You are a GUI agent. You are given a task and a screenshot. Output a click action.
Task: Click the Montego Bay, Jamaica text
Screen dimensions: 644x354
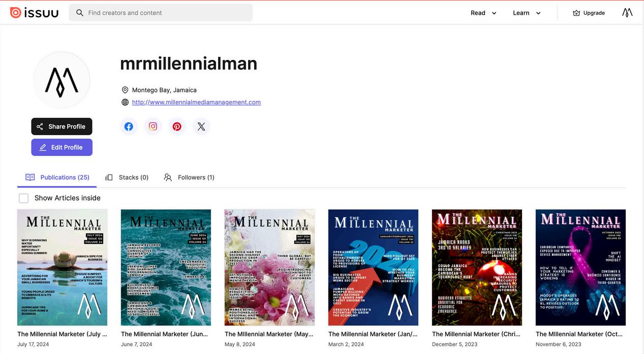point(164,90)
